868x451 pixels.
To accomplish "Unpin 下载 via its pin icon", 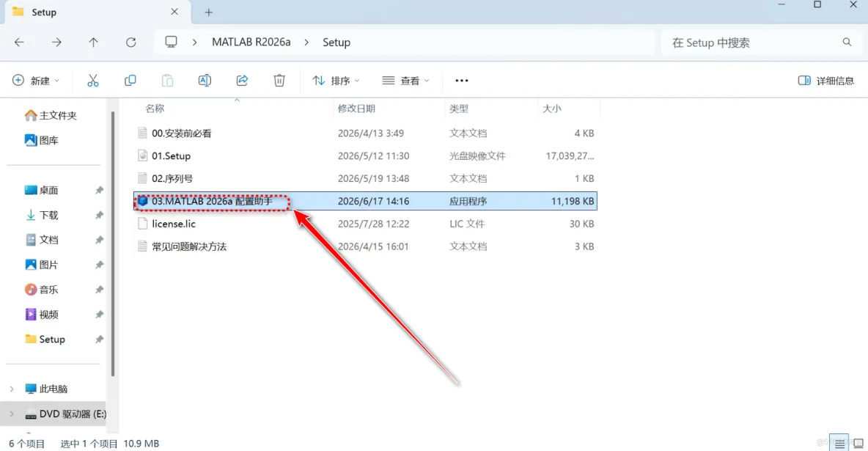I will point(99,215).
